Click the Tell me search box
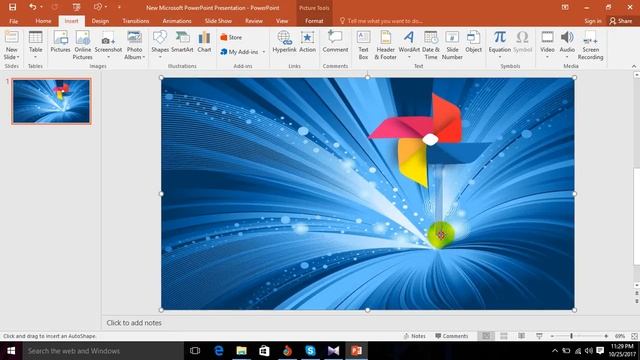The image size is (640, 360). click(381, 21)
